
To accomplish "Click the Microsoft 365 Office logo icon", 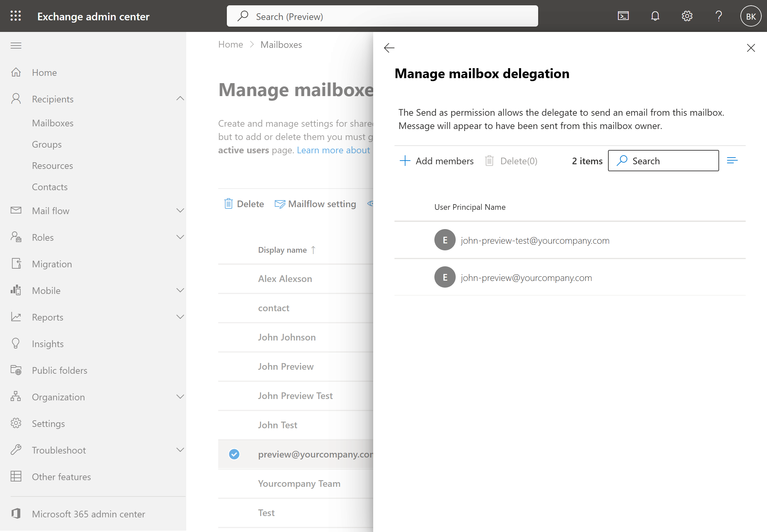I will point(16,513).
